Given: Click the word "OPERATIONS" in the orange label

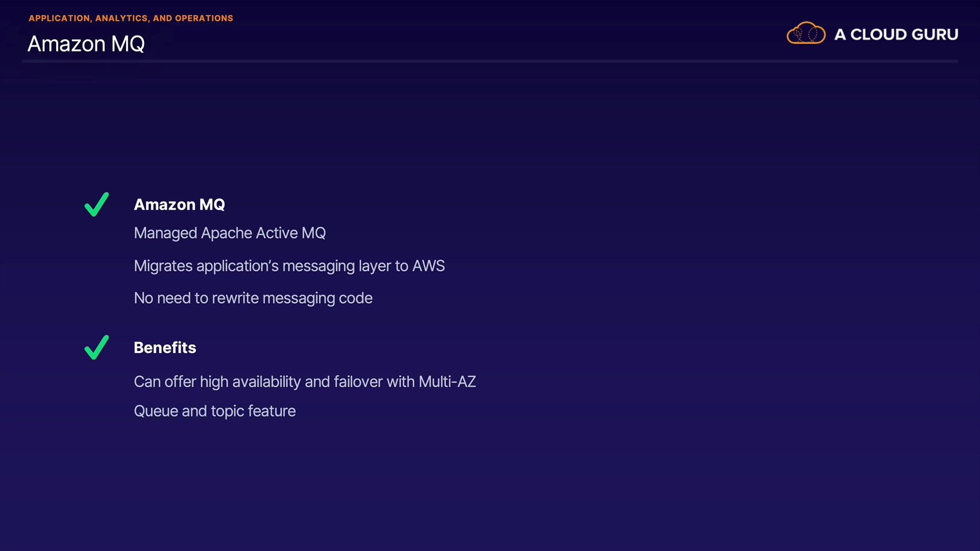Looking at the screenshot, I should coord(204,18).
